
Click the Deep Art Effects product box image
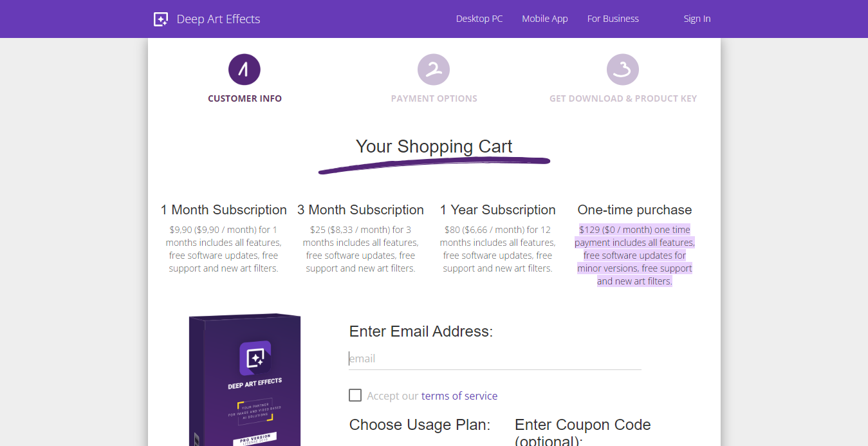tap(245, 380)
